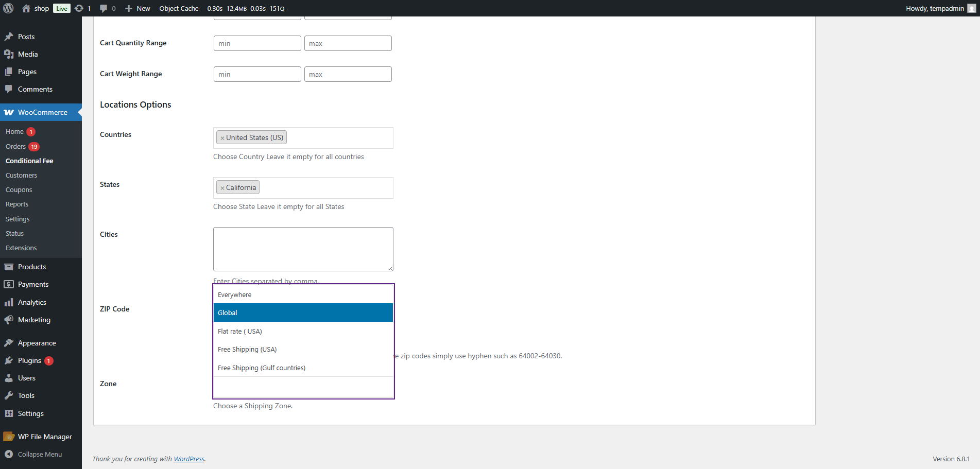Open WooCommerce Settings submenu item
Viewport: 980px width, 469px height.
coord(18,219)
